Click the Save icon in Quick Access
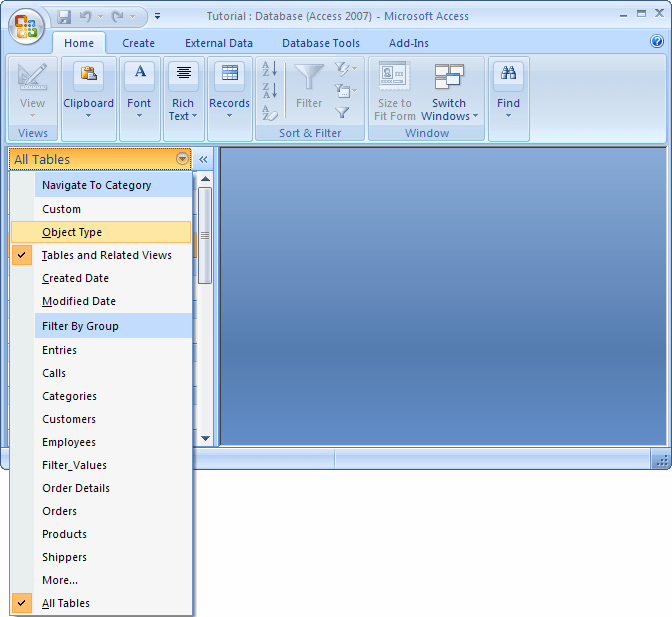The height and width of the screenshot is (617, 672). [x=64, y=17]
